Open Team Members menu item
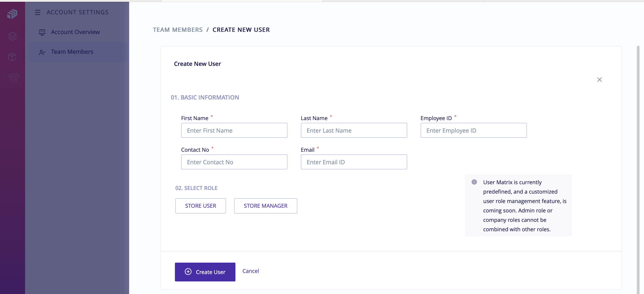Viewport: 644px width, 294px height. click(x=79, y=52)
